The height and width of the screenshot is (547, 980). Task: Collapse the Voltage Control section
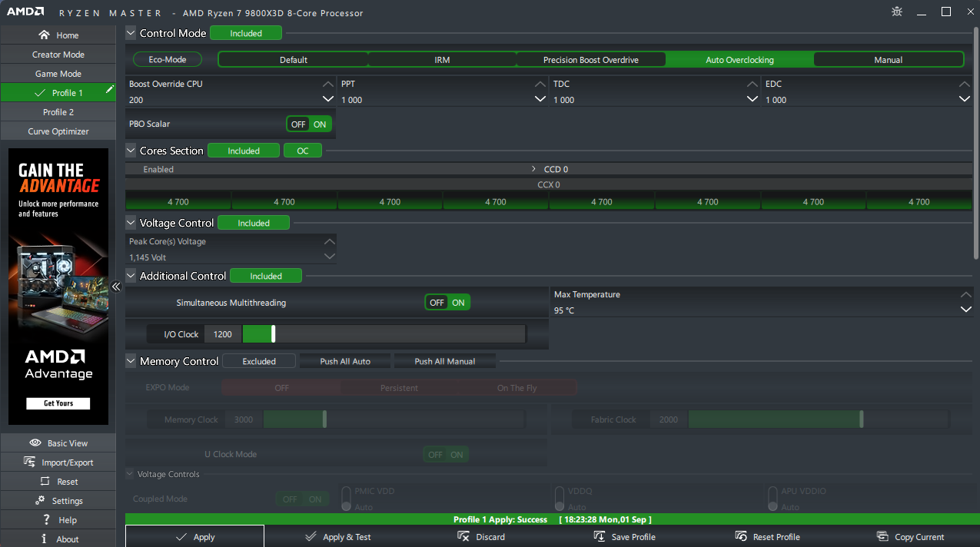(x=131, y=223)
